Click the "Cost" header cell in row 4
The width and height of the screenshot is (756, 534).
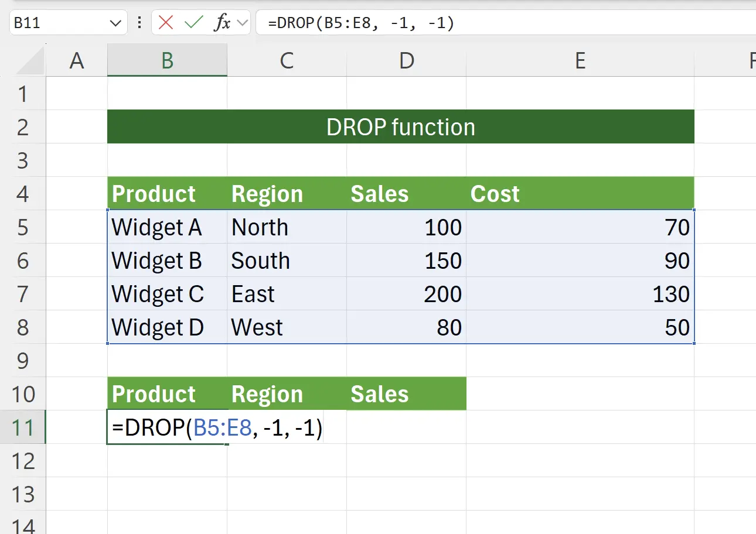pyautogui.click(x=580, y=194)
